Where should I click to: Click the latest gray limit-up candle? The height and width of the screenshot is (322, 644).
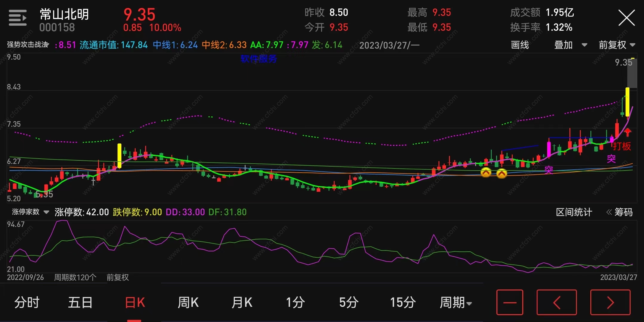(x=632, y=73)
